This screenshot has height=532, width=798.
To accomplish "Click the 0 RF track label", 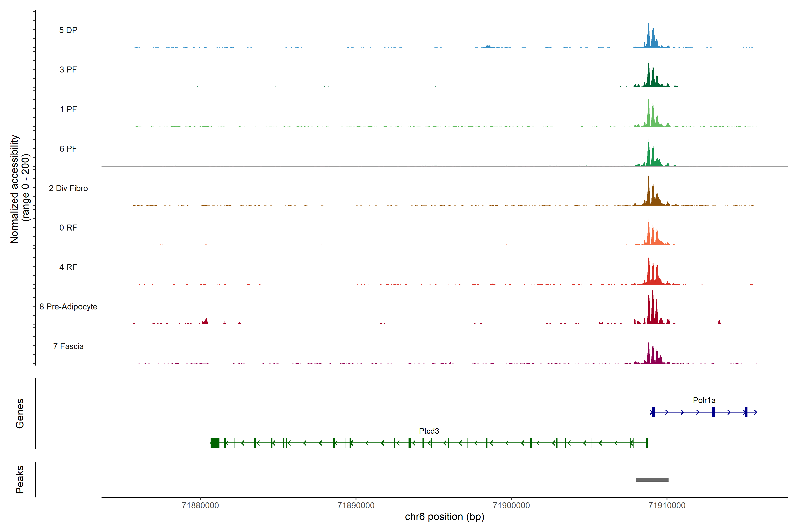I will tap(68, 228).
